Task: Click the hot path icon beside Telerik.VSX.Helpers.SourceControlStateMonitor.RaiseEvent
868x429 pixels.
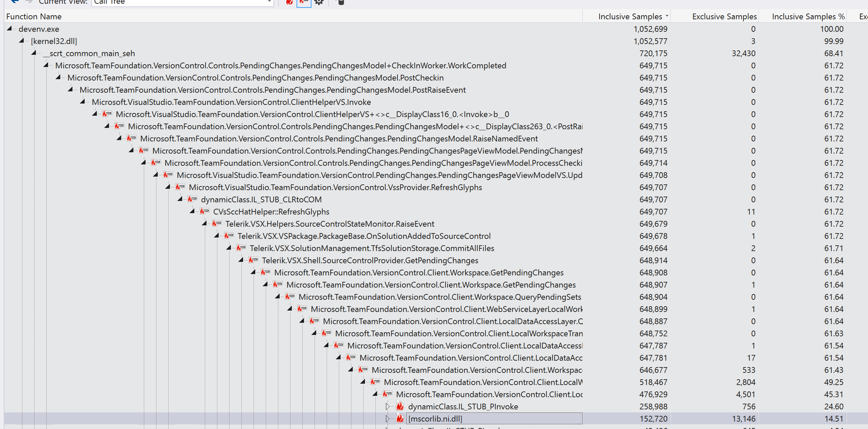Action: [216, 224]
